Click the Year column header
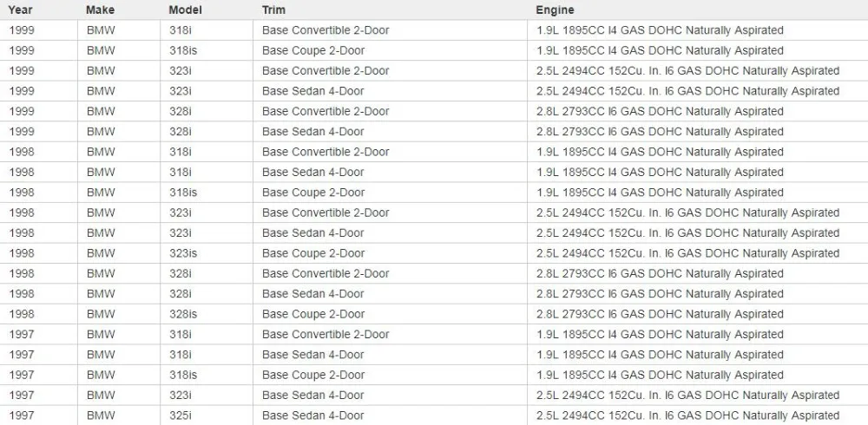This screenshot has width=868, height=425. click(21, 10)
